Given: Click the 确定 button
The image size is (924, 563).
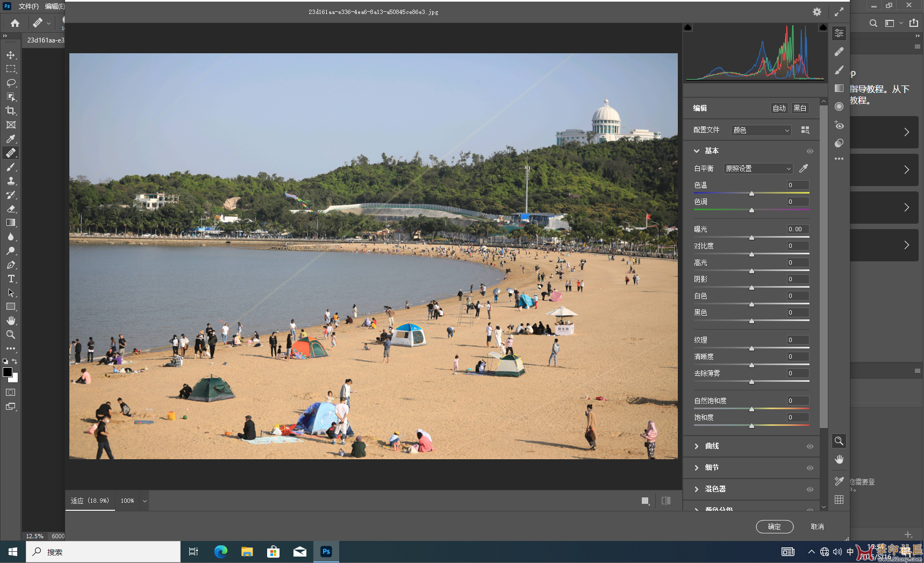Looking at the screenshot, I should pos(774,526).
